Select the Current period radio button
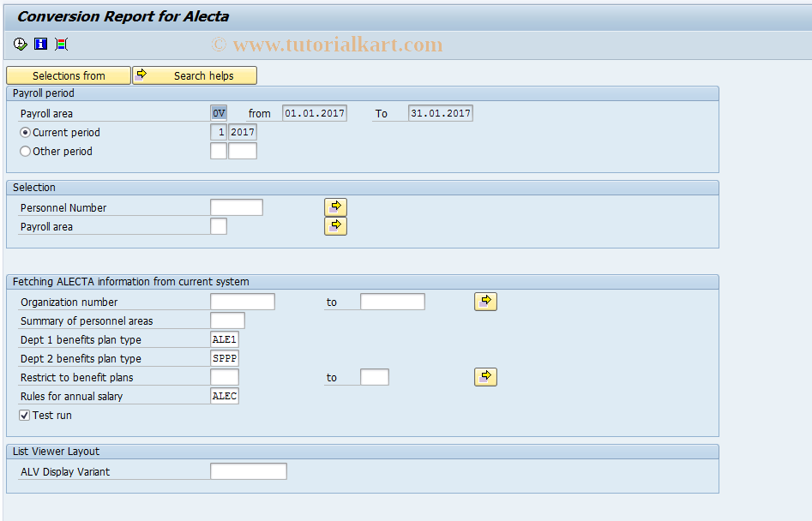 (x=25, y=133)
